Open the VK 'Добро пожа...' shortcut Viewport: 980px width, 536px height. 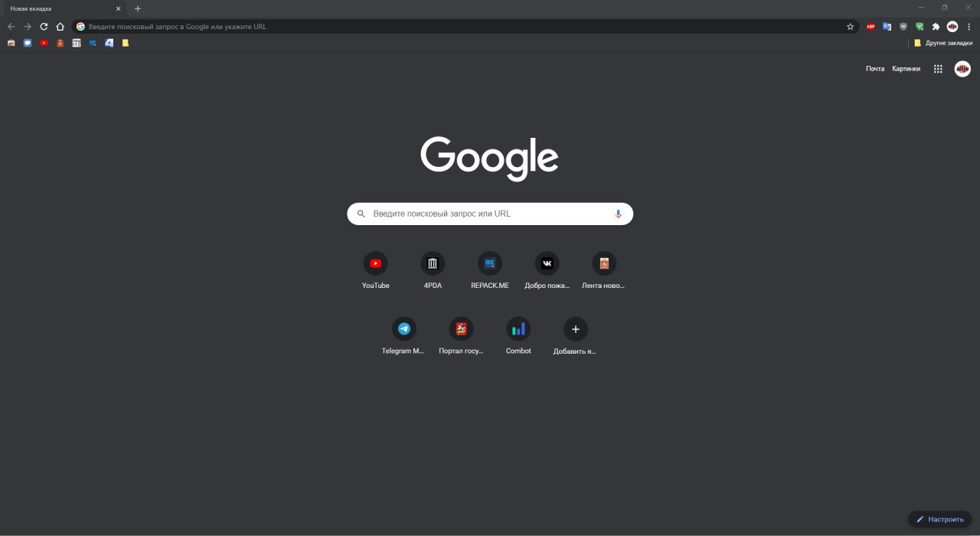547,270
